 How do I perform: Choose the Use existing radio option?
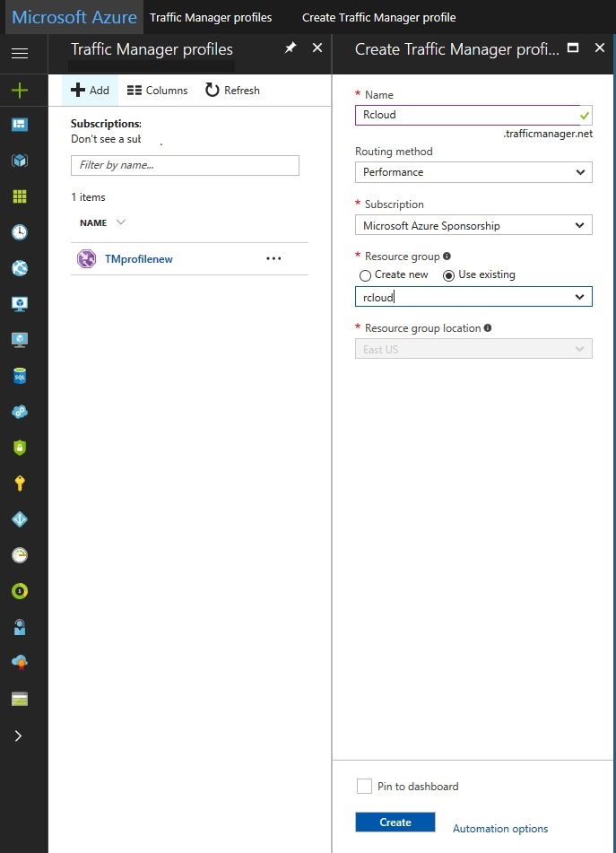pos(447,275)
